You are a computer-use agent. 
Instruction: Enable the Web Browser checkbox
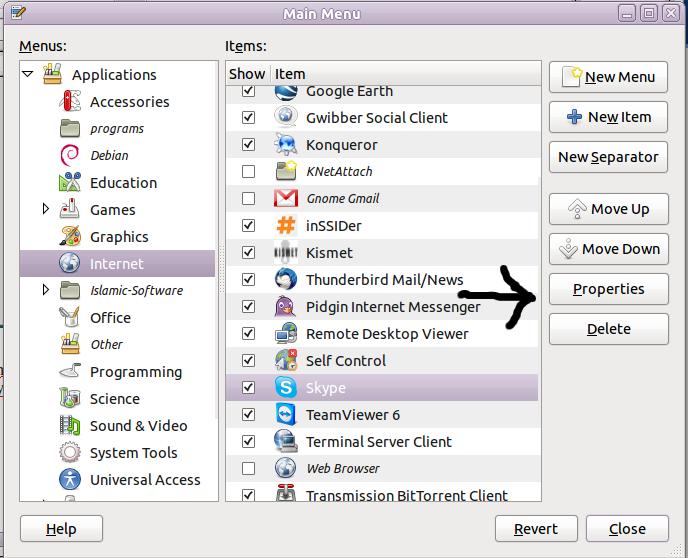click(248, 469)
